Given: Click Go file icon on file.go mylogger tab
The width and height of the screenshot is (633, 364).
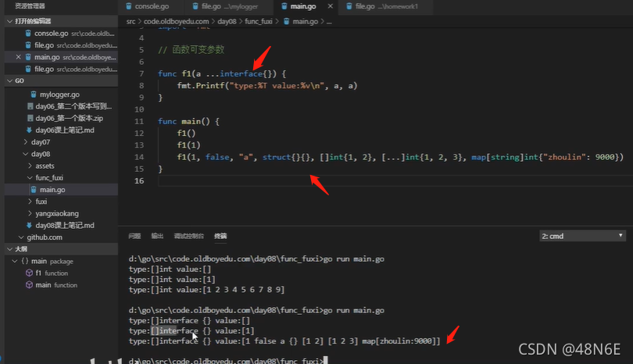Looking at the screenshot, I should (x=195, y=6).
